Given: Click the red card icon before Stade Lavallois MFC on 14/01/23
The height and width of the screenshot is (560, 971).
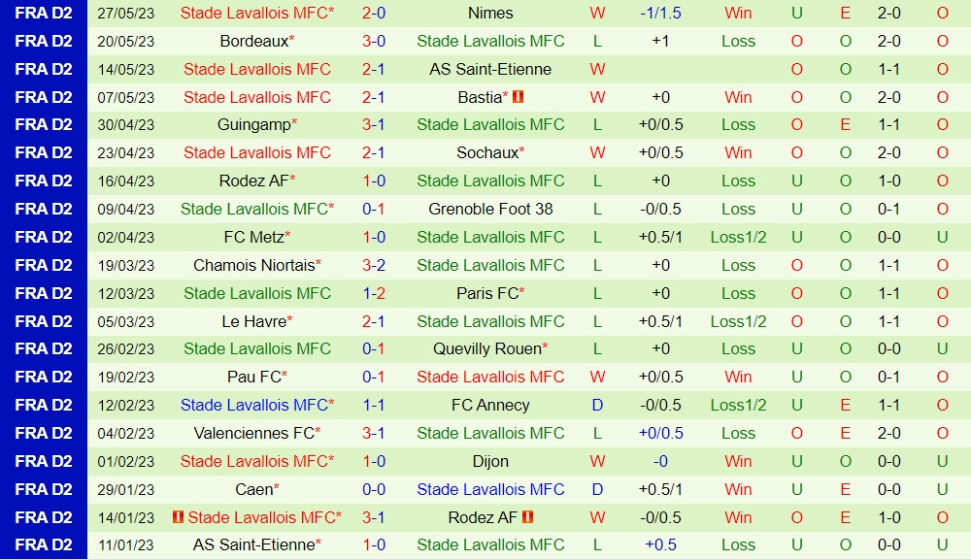Looking at the screenshot, I should (178, 517).
